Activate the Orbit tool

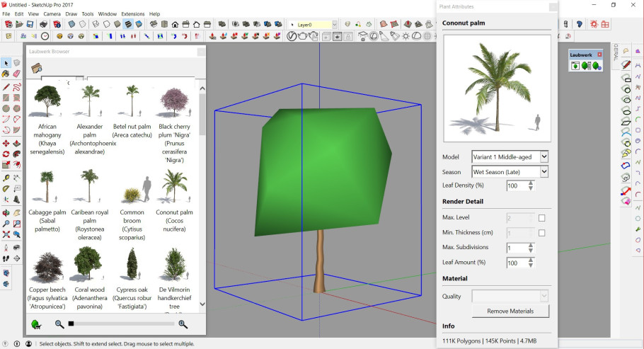(x=6, y=213)
